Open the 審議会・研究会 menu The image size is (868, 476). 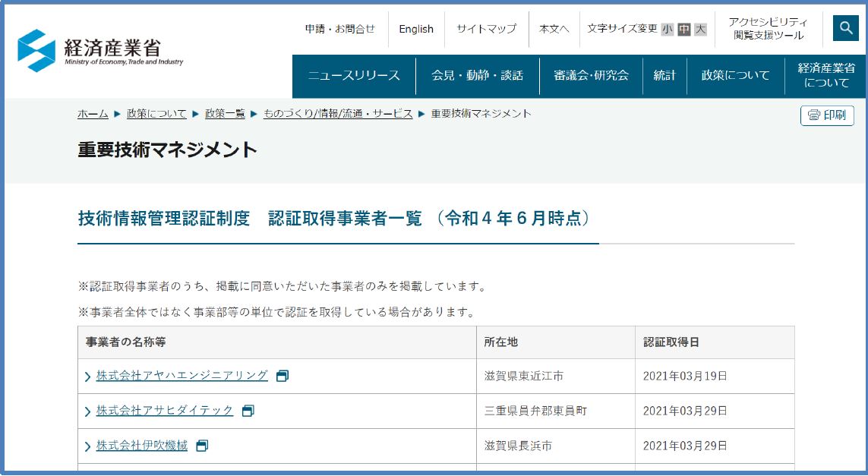pyautogui.click(x=592, y=76)
